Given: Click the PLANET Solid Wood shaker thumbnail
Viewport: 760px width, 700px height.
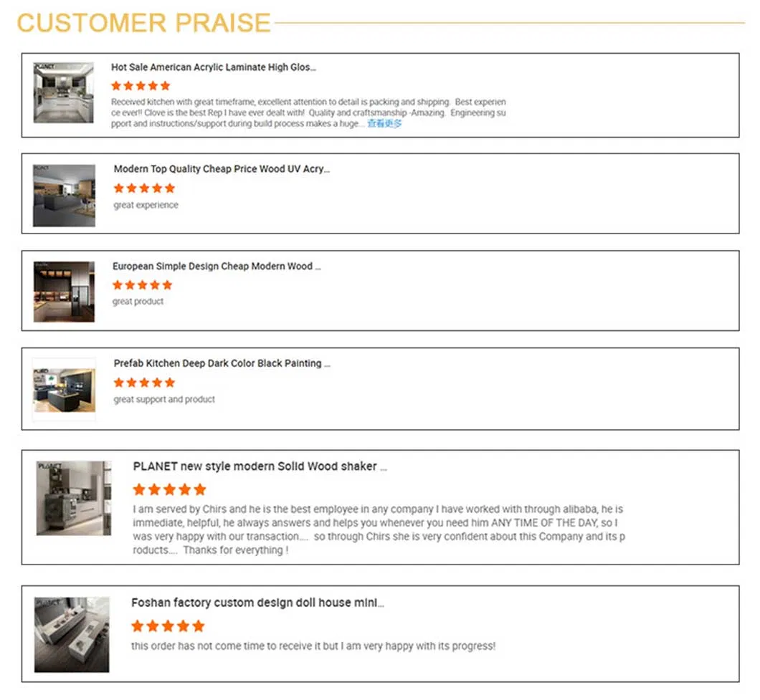Looking at the screenshot, I should click(x=74, y=497).
